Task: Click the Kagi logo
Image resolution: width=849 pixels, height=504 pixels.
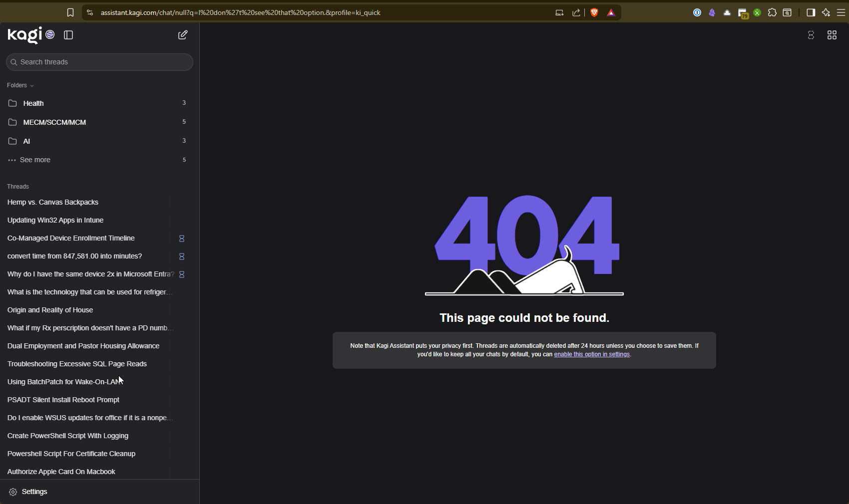Action: 24,35
